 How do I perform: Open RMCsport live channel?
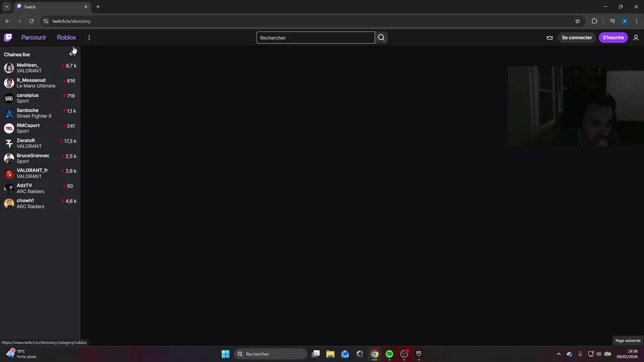[40, 128]
